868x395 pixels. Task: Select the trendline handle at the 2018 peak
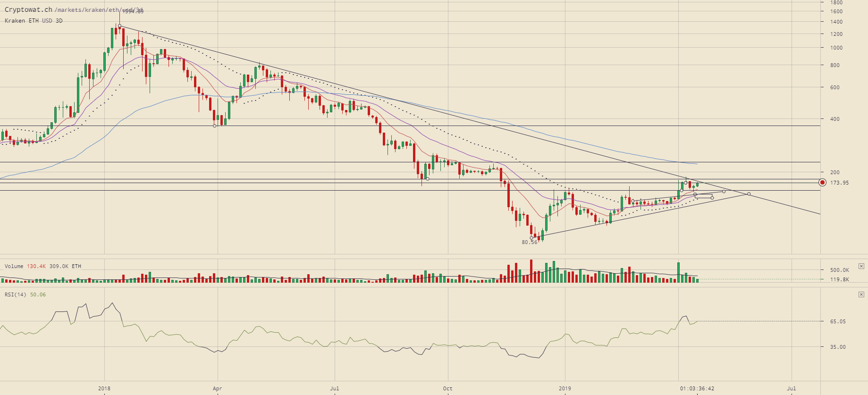tap(120, 26)
